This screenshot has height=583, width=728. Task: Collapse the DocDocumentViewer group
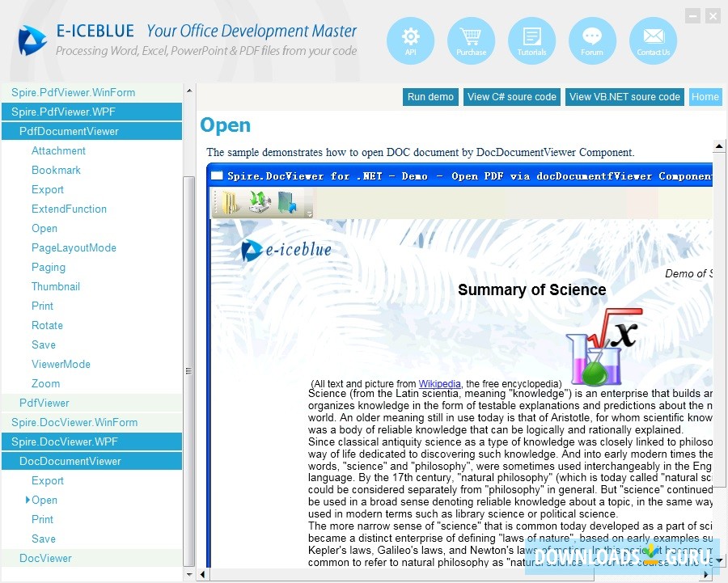pos(92,462)
